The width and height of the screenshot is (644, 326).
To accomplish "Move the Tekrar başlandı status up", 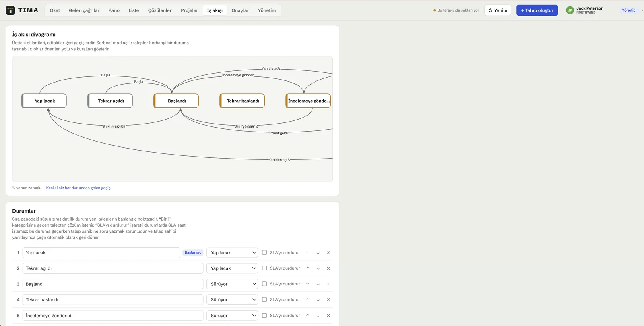I will pos(308,300).
